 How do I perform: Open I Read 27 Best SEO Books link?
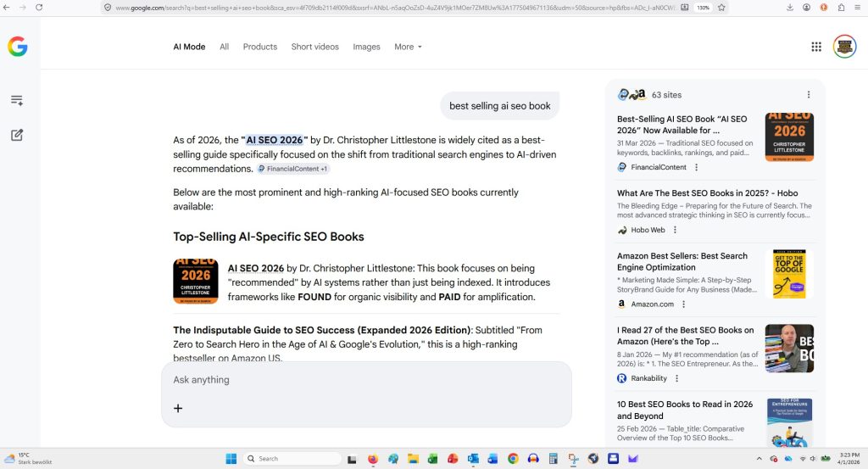(x=685, y=336)
